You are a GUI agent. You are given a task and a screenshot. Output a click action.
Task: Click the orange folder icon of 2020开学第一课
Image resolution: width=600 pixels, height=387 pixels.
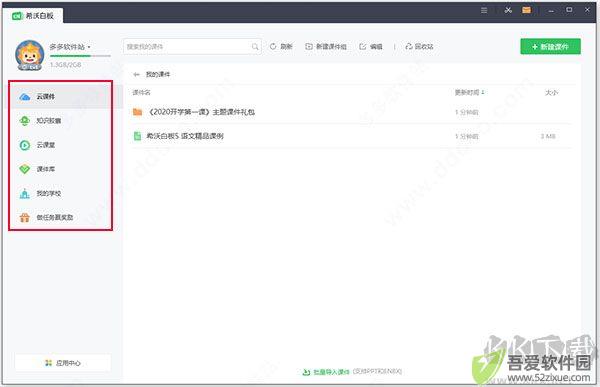click(x=137, y=112)
